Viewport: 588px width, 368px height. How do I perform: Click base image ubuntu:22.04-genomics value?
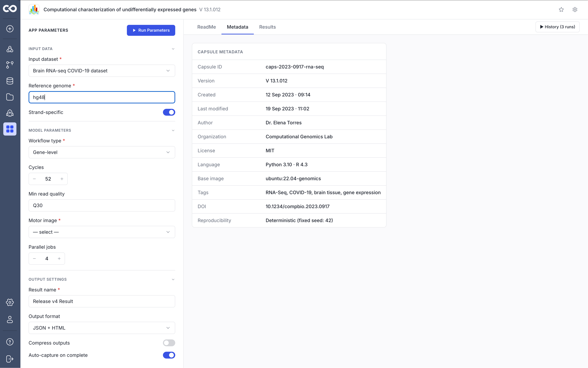click(x=293, y=178)
